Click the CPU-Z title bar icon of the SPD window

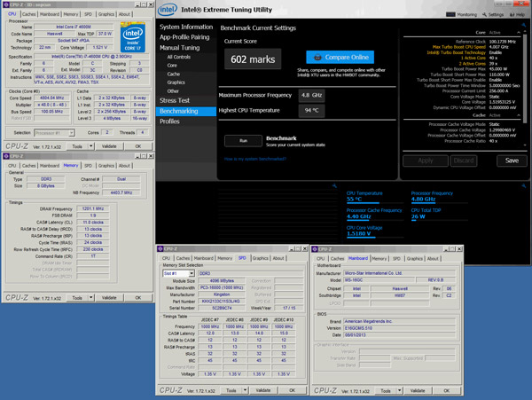click(160, 248)
